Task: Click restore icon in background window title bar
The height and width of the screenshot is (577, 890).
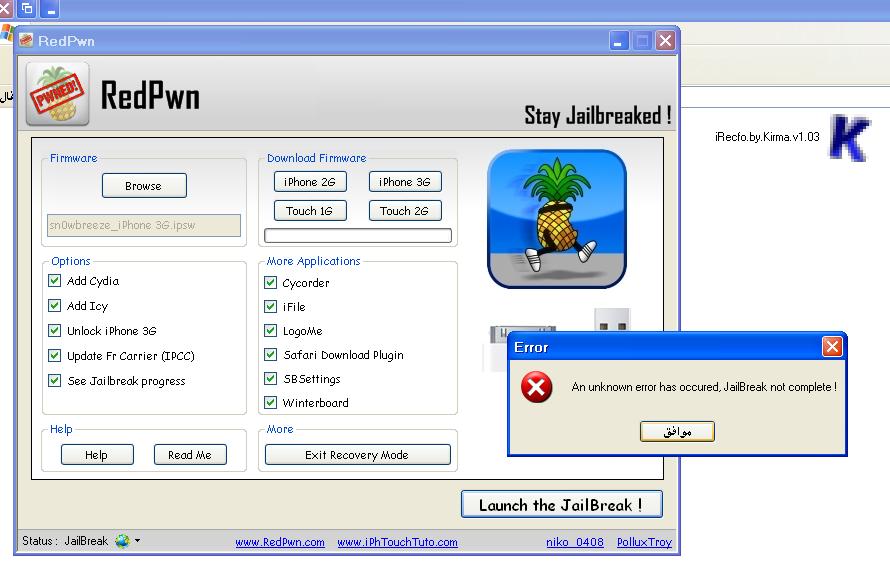Action: [27, 9]
